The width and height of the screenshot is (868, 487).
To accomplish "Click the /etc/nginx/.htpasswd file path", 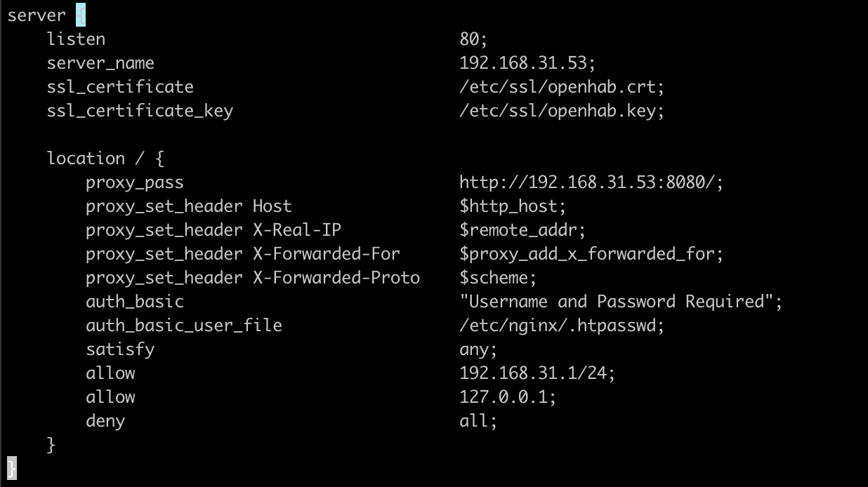I will point(561,326).
